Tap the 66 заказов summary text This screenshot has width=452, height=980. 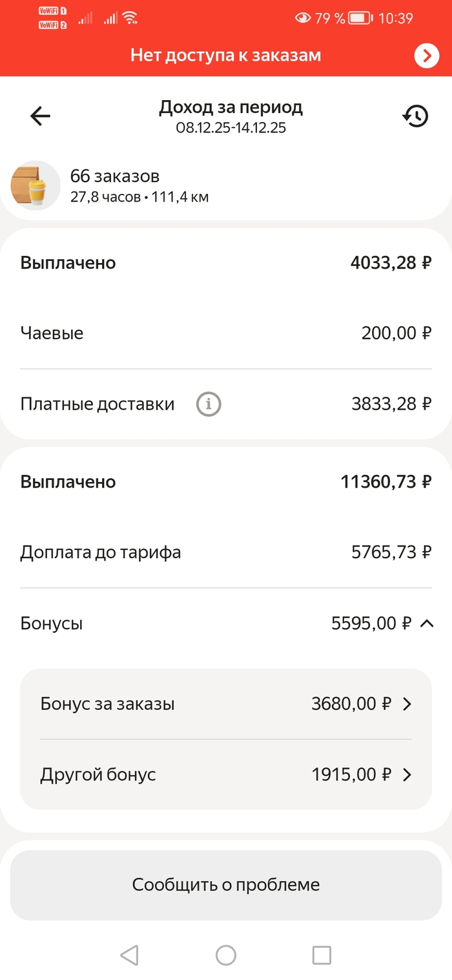click(115, 176)
